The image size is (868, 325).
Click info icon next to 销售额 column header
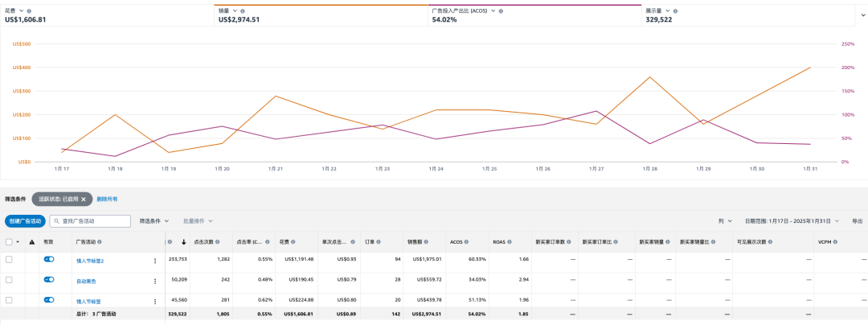(428, 242)
